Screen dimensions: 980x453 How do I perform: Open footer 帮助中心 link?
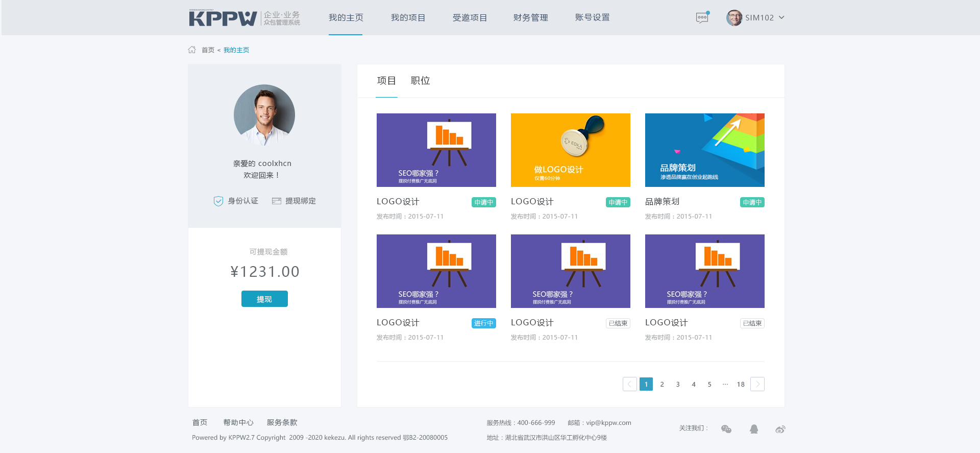tap(238, 422)
